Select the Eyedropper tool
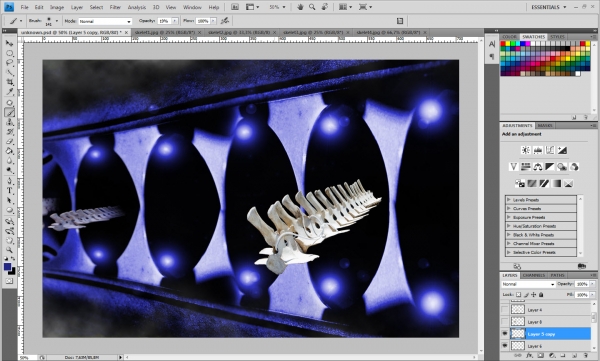This screenshot has height=361, width=600. (x=9, y=92)
